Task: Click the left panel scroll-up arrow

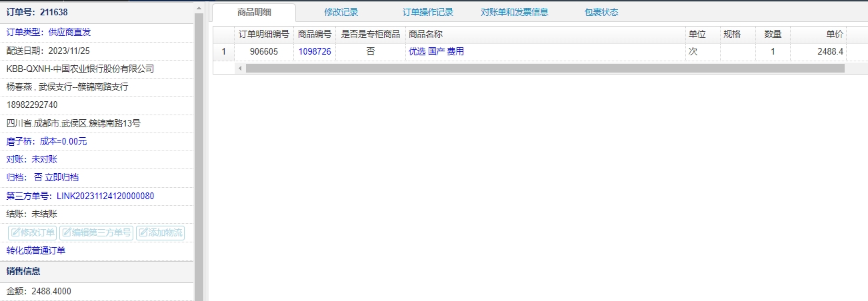Action: tap(198, 7)
